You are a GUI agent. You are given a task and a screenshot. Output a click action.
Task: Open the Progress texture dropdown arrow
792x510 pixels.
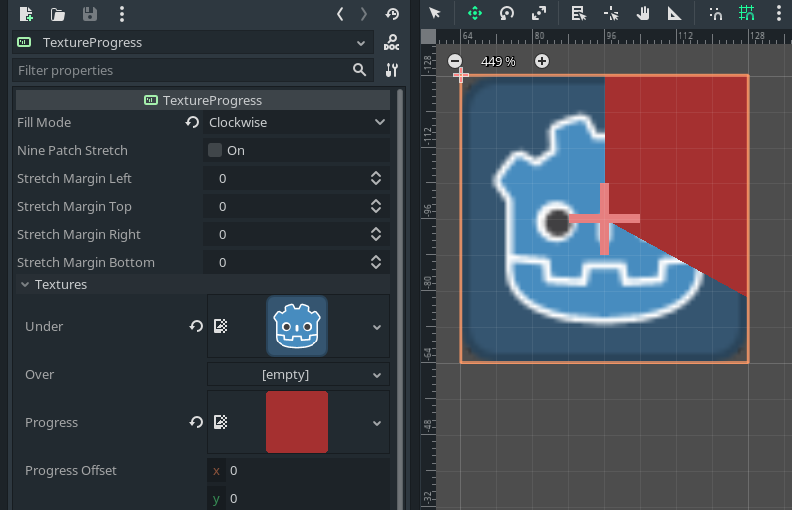377,423
